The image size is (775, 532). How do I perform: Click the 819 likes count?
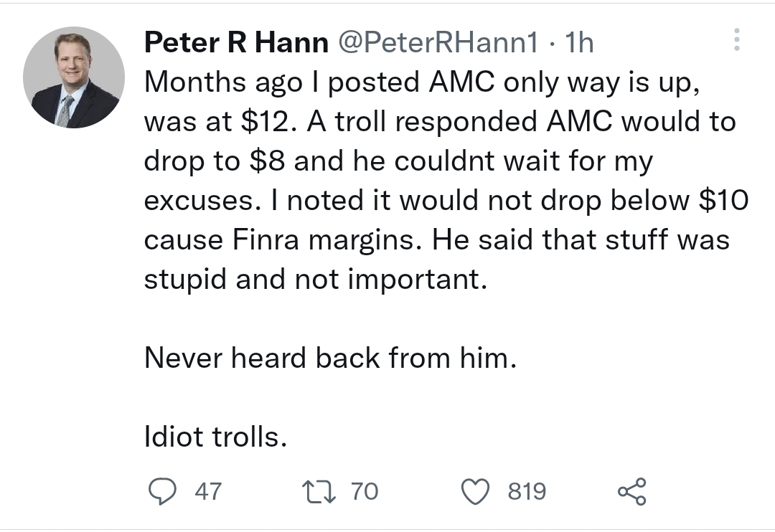527,491
